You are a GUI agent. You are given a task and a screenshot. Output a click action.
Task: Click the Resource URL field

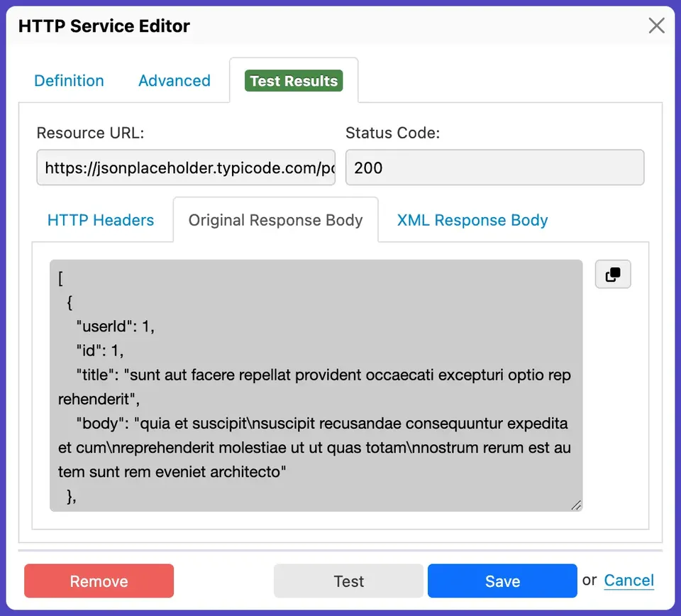[x=186, y=167]
